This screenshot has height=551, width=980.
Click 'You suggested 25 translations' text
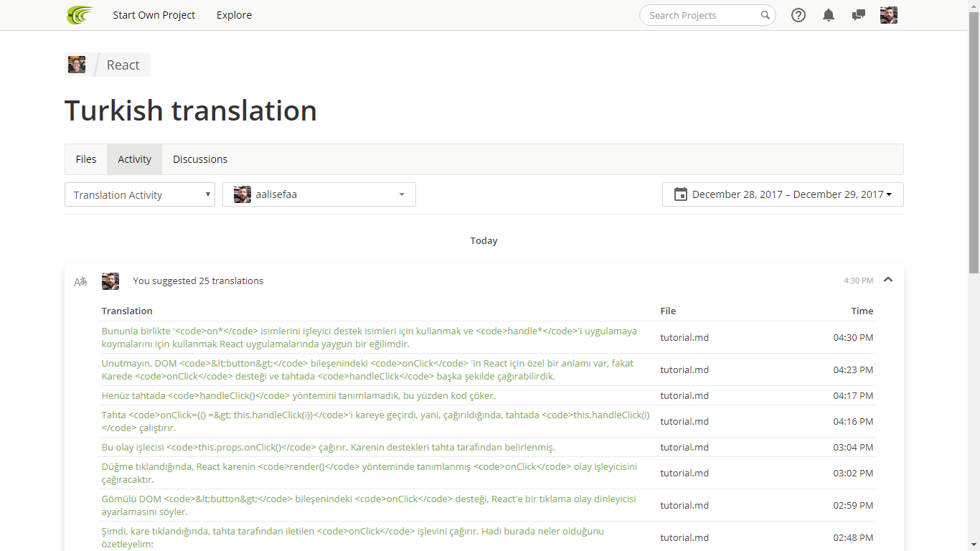pos(198,281)
